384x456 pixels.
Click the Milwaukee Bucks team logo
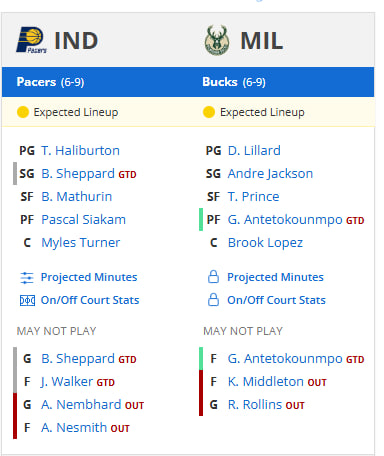click(x=217, y=40)
